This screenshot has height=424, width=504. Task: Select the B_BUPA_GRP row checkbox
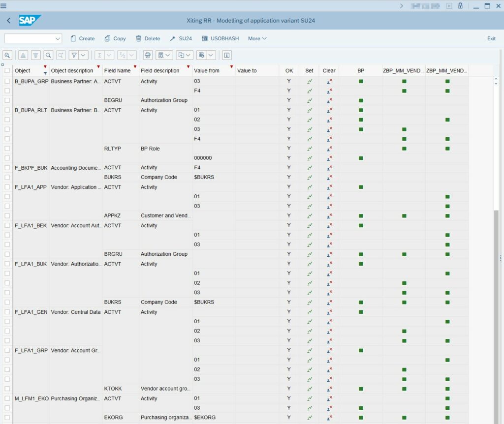7,81
